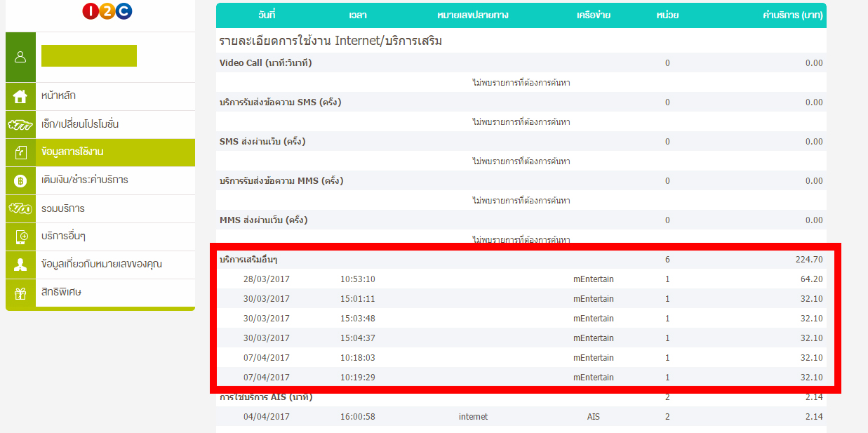Click the person icon beside ข้อมูลเกี่ยวกับหมายเลขของคุณ

[x=20, y=265]
